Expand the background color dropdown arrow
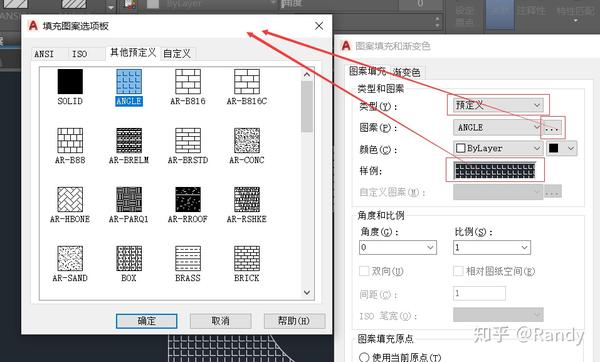Image resolution: width=600 pixels, height=362 pixels. coord(571,148)
